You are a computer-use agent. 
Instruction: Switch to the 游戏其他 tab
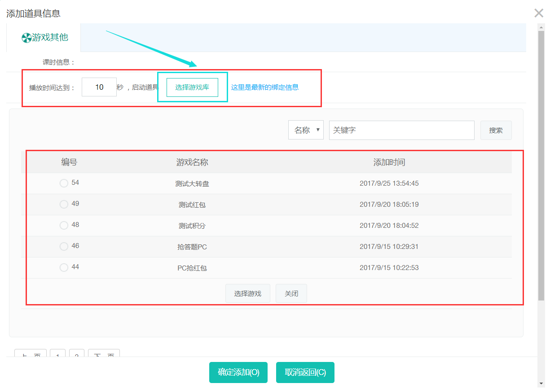point(45,38)
